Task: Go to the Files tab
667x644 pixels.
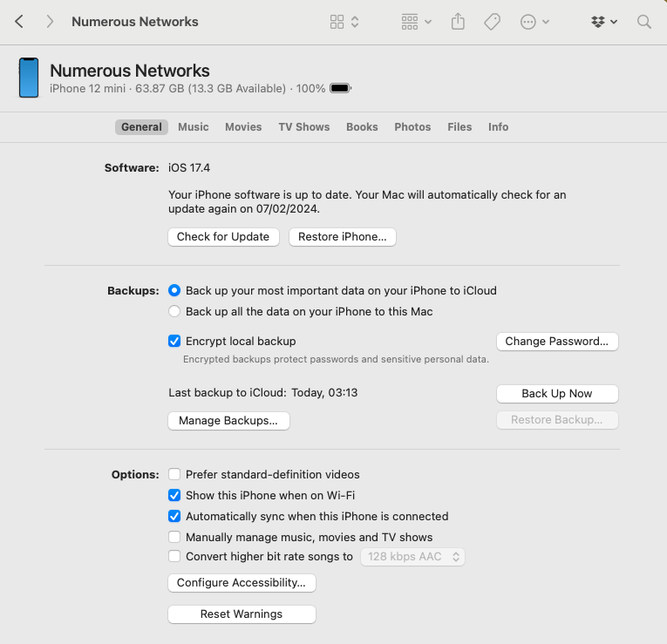Action: [x=459, y=127]
